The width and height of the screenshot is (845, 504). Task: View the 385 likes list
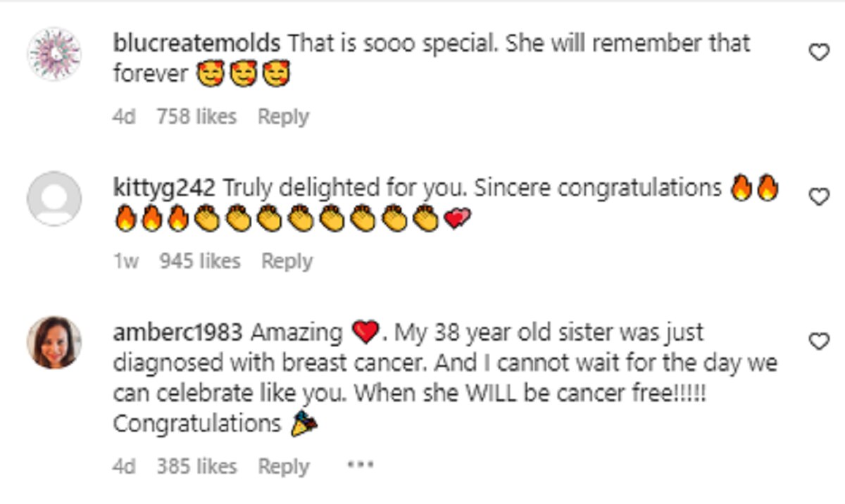(x=196, y=465)
